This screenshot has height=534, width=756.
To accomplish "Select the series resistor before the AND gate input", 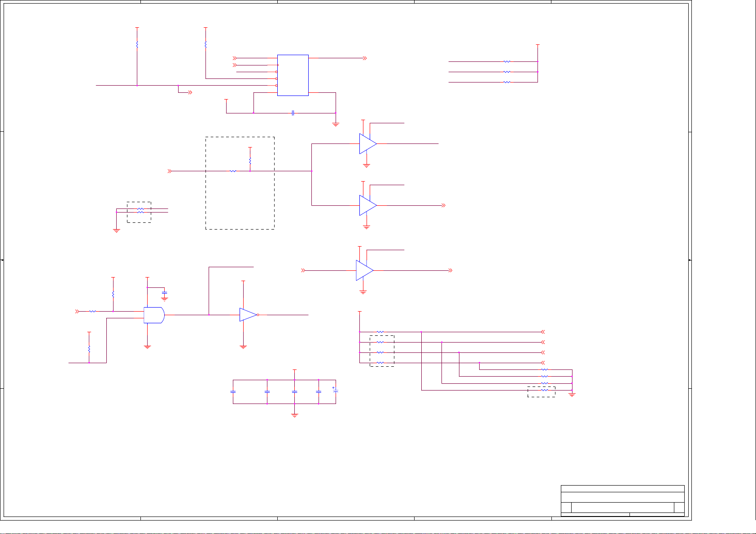I will pyautogui.click(x=92, y=311).
